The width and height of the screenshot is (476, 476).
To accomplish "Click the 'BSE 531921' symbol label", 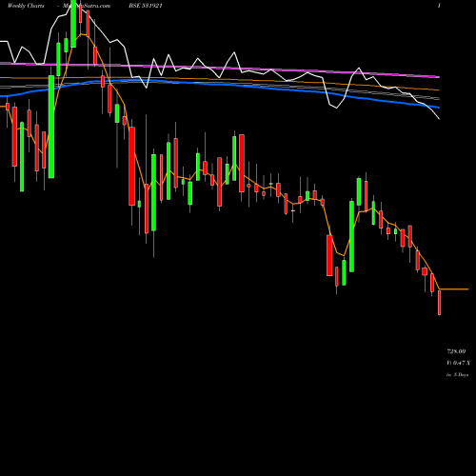I will coord(146,6).
